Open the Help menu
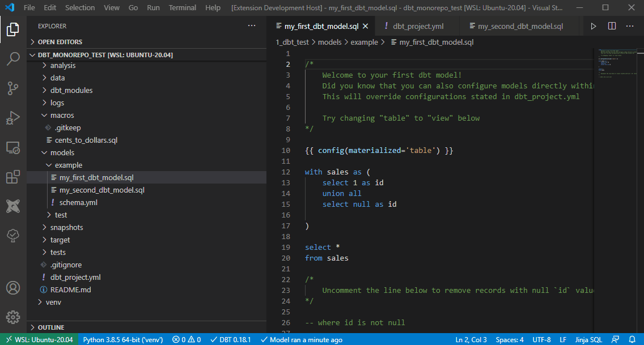The image size is (644, 345). 213,7
